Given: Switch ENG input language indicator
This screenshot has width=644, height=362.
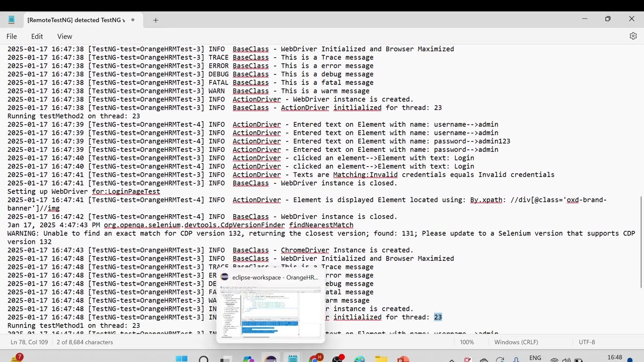Looking at the screenshot, I should (535, 358).
